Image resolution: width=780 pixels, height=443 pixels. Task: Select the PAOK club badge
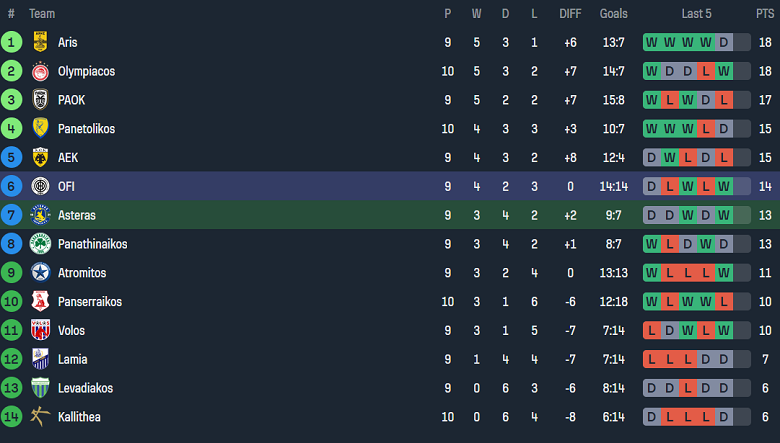pos(41,100)
